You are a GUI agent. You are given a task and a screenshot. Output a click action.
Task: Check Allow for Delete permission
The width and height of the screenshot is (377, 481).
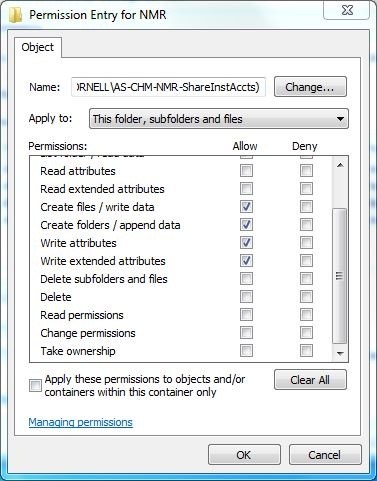[x=246, y=297]
